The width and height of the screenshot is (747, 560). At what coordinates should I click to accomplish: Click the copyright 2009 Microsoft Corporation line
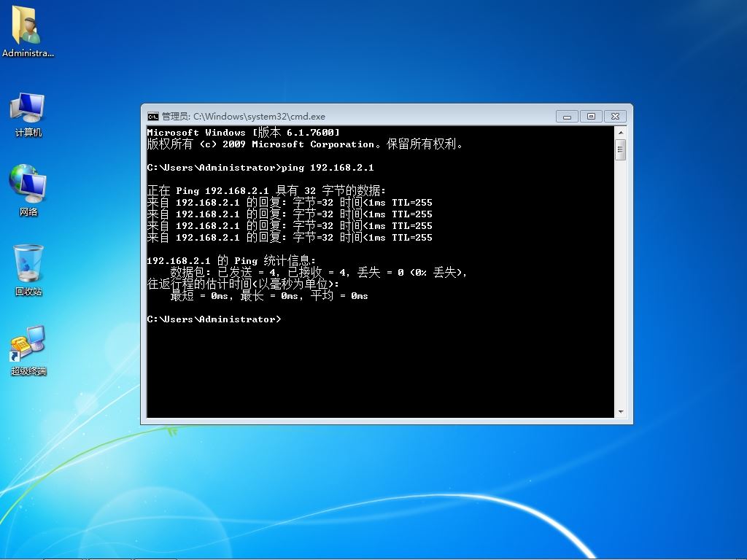coord(305,144)
